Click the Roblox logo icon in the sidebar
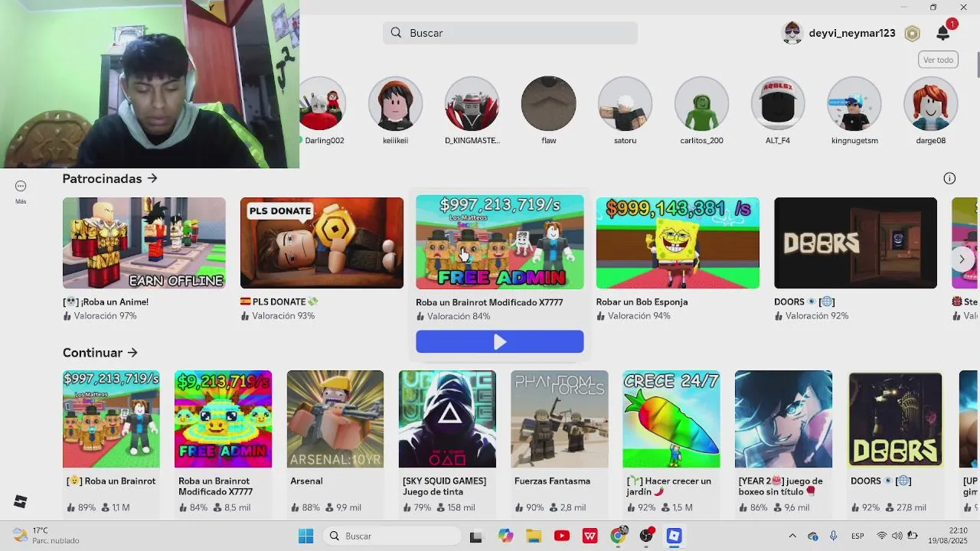This screenshot has height=551, width=980. pos(21,502)
